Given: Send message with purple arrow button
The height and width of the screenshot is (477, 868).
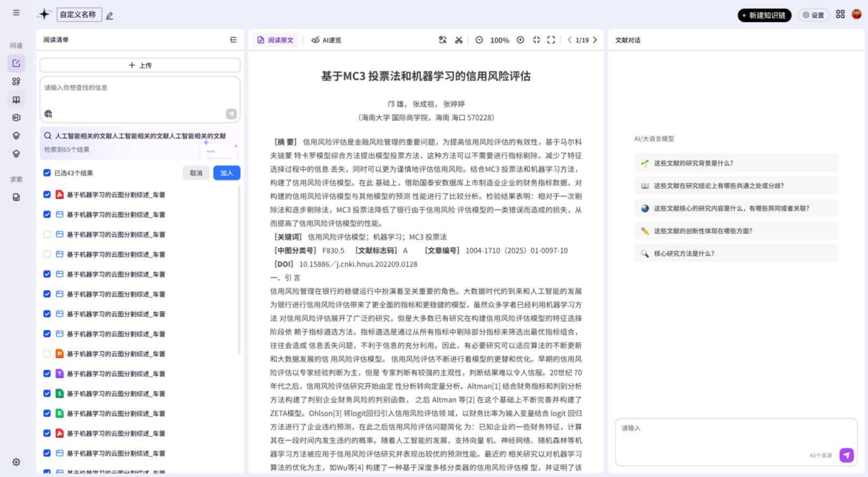Looking at the screenshot, I should coord(846,455).
